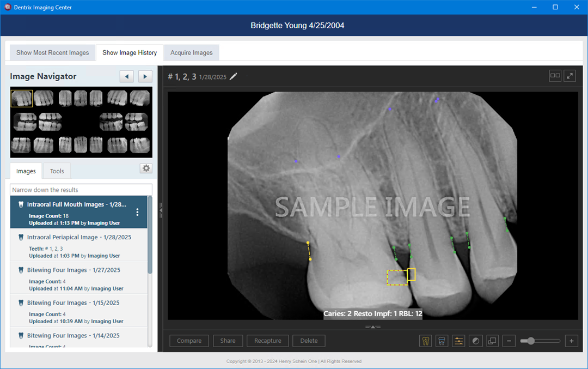The image size is (588, 369).
Task: Open the three-dot menu on Intraoral Full Mouth Images
Action: tap(137, 212)
